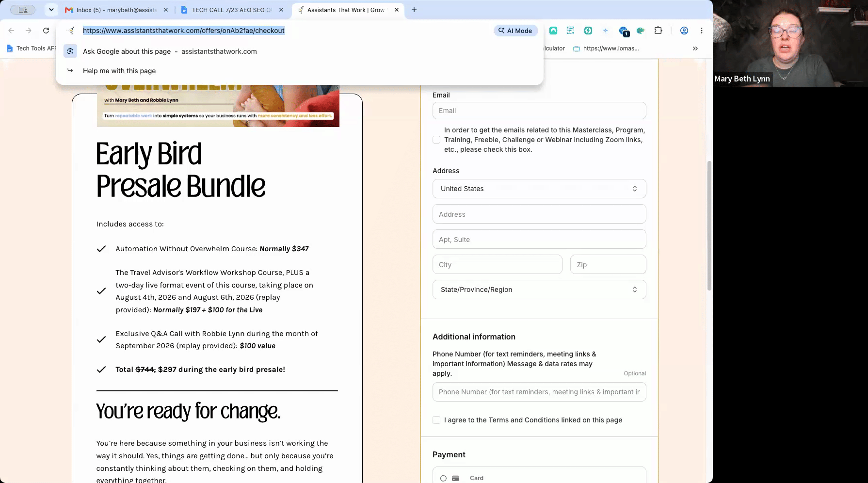Click the credit card icon in Payment
Viewport: 868px width, 483px height.
pyautogui.click(x=455, y=478)
